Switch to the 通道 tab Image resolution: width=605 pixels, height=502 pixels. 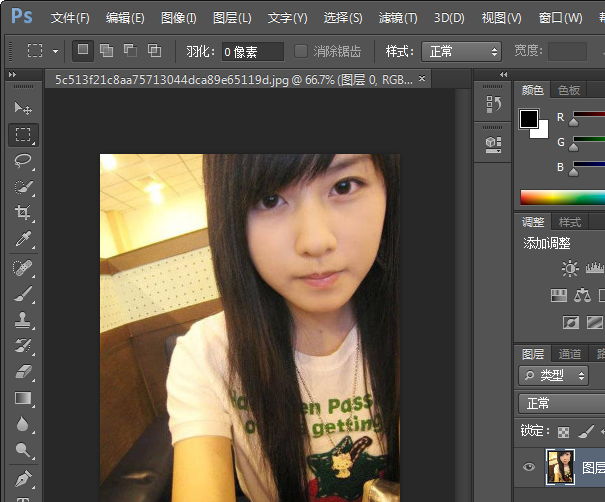[x=570, y=354]
